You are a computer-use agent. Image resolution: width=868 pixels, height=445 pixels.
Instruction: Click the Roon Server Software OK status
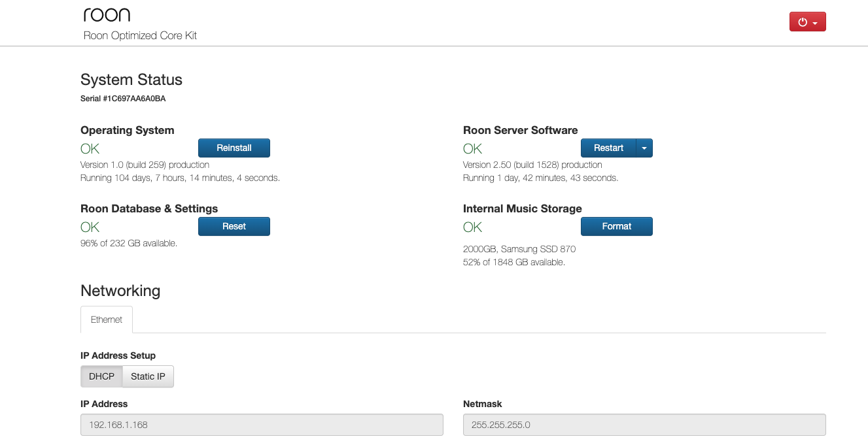pos(473,148)
